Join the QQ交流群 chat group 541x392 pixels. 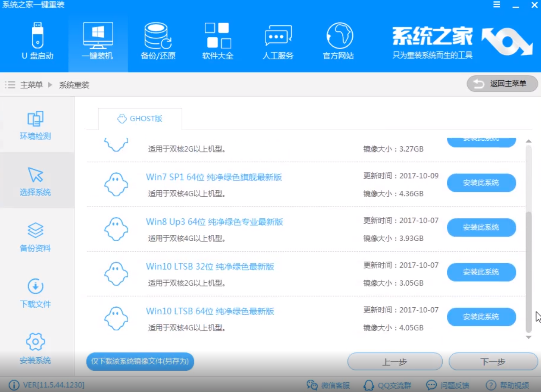[x=387, y=385]
